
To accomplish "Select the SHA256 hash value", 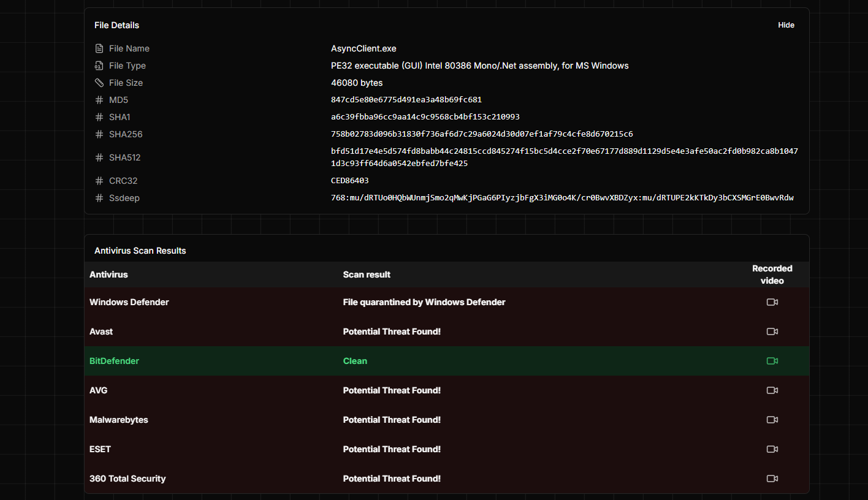I will (482, 134).
